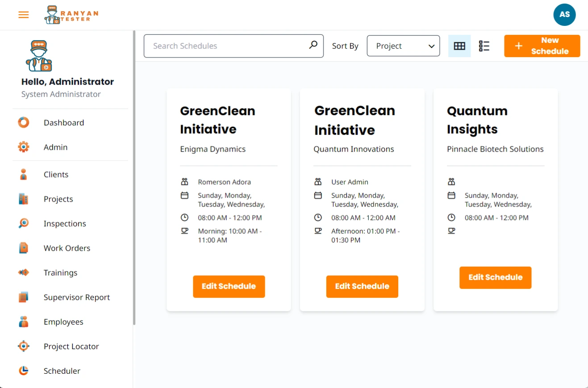Select Employees from sidebar

pyautogui.click(x=63, y=322)
